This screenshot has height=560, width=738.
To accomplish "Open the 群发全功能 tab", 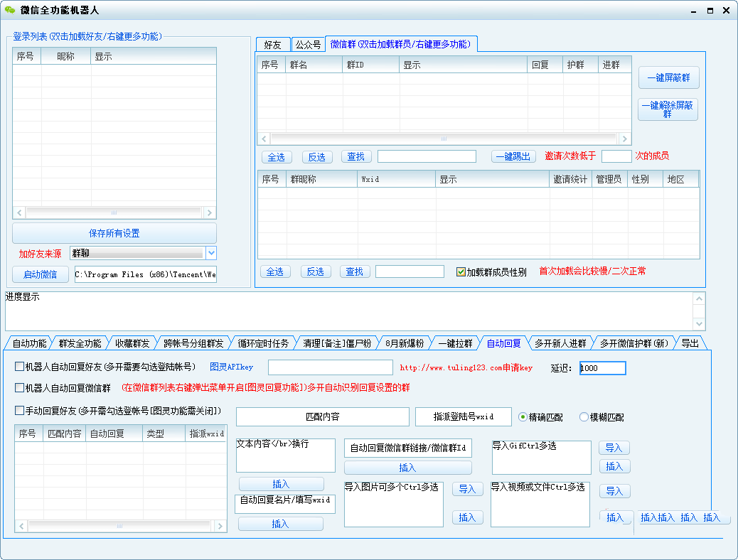I will pyautogui.click(x=80, y=343).
